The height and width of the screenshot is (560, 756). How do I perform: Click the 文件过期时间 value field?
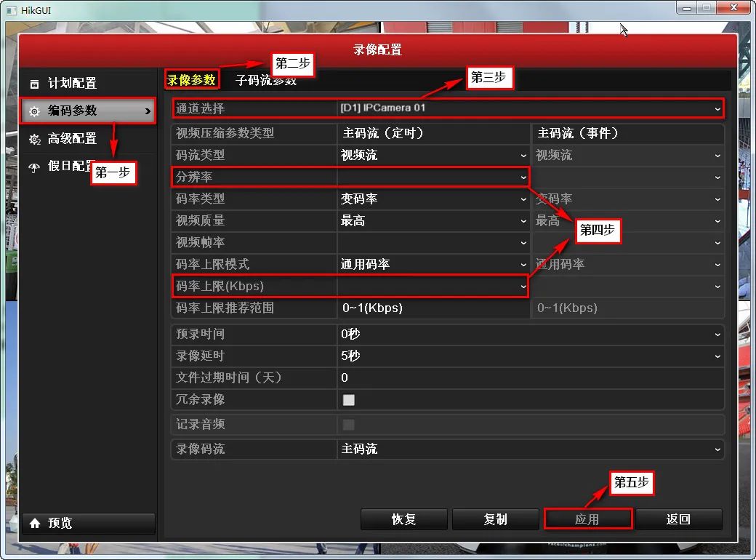(530, 377)
